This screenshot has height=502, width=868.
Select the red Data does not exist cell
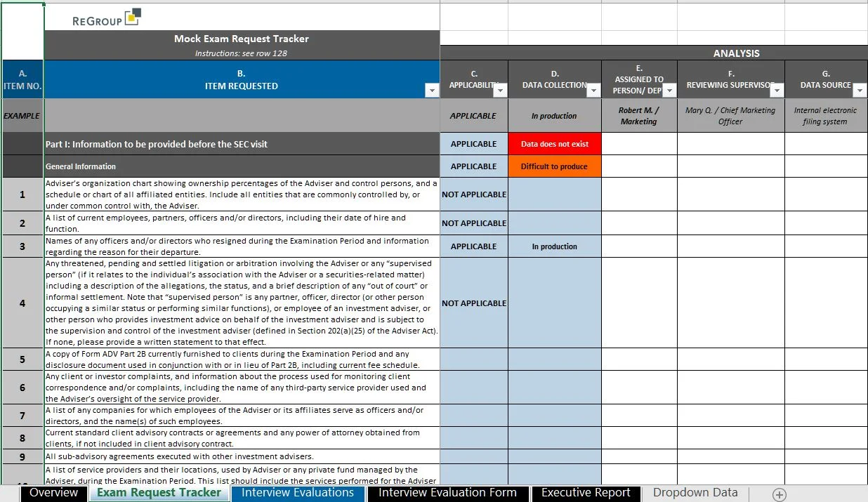[555, 145]
